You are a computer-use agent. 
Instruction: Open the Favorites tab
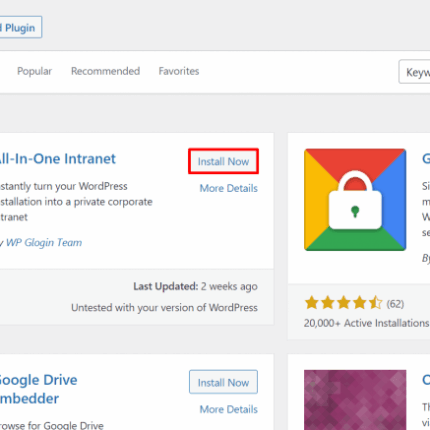[179, 71]
